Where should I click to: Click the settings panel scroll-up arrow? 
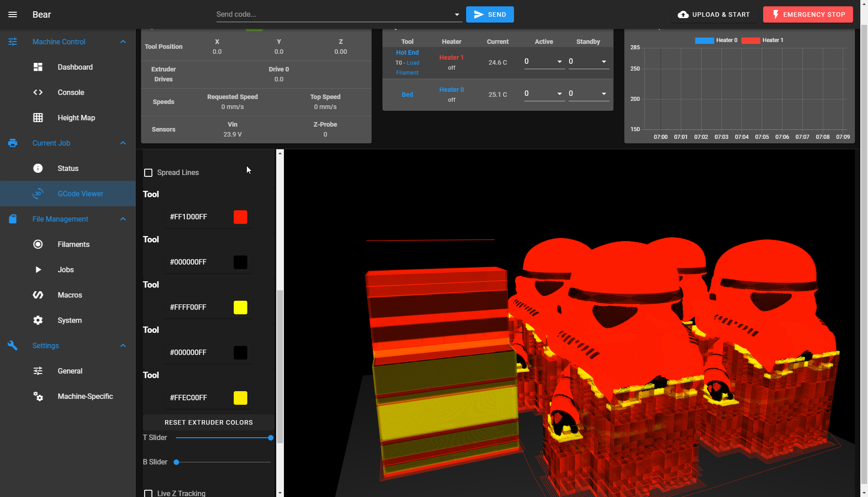(280, 153)
